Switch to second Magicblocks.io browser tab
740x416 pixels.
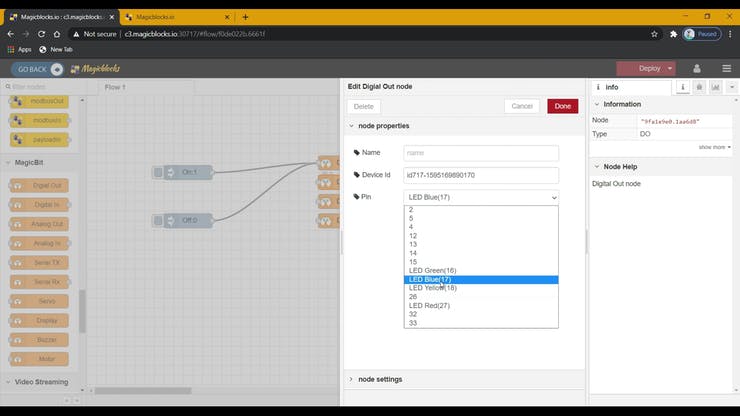click(x=176, y=17)
